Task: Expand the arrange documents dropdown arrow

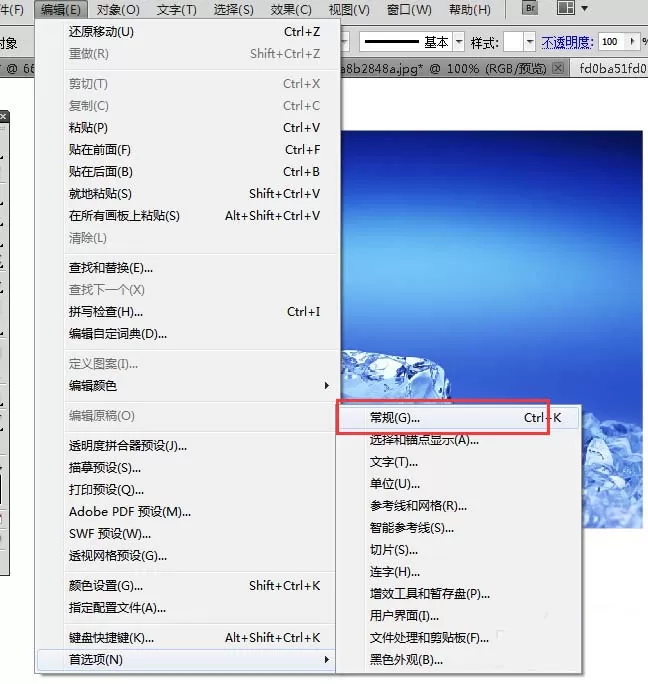Action: tap(584, 8)
